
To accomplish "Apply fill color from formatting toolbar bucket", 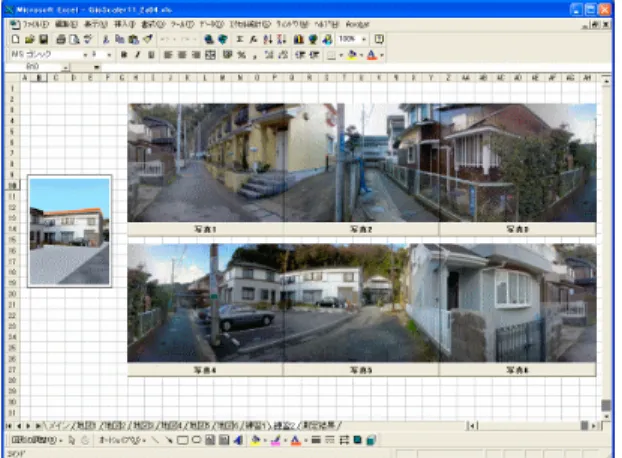I will pos(352,55).
